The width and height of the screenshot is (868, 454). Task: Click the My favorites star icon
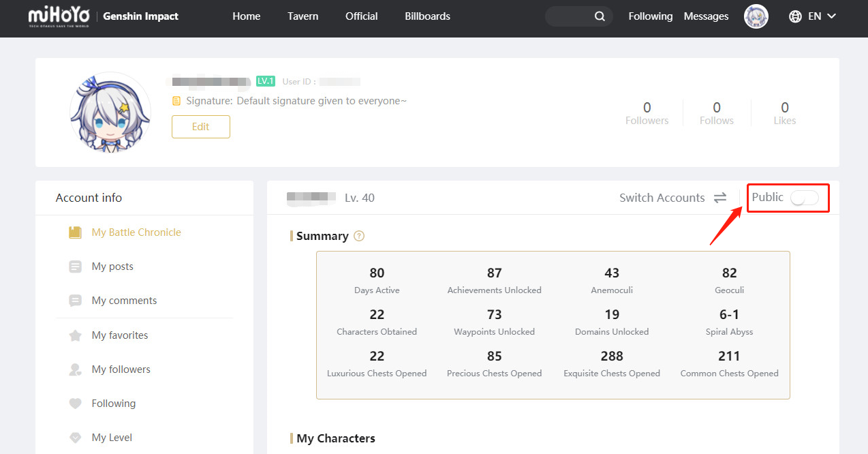tap(76, 335)
